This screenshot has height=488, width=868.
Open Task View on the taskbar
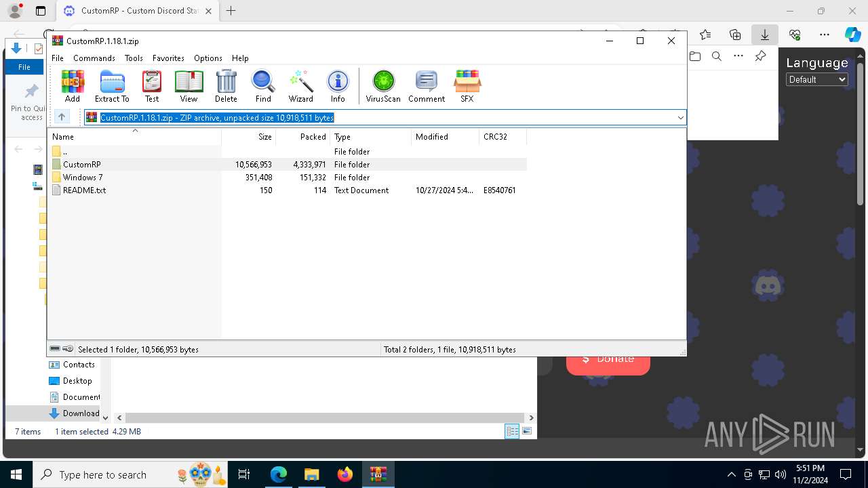(245, 474)
